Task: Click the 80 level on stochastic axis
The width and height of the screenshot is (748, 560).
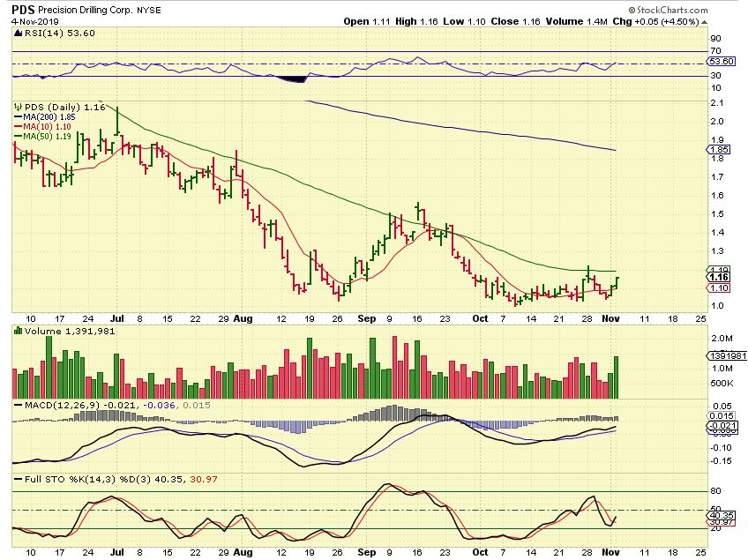Action: tap(715, 491)
